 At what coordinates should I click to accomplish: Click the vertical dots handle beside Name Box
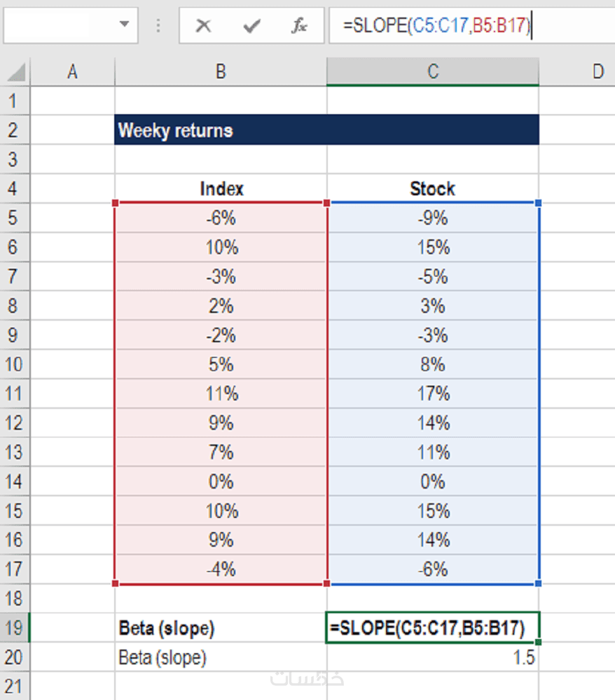(158, 27)
